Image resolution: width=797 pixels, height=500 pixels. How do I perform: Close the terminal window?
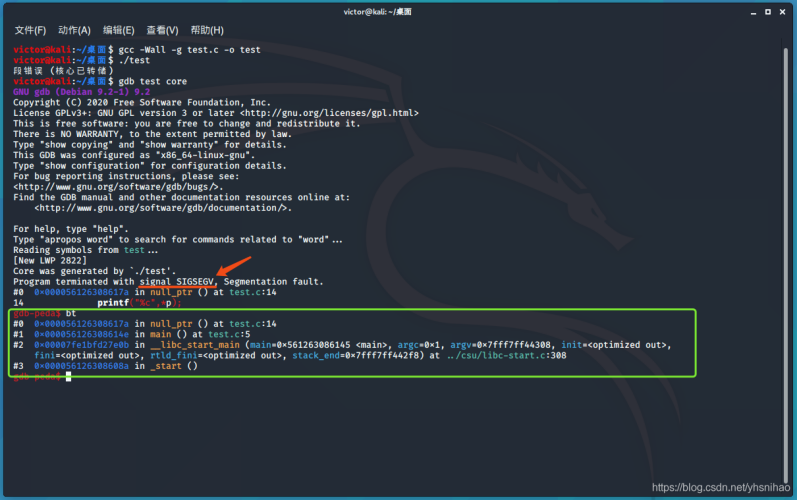click(782, 12)
